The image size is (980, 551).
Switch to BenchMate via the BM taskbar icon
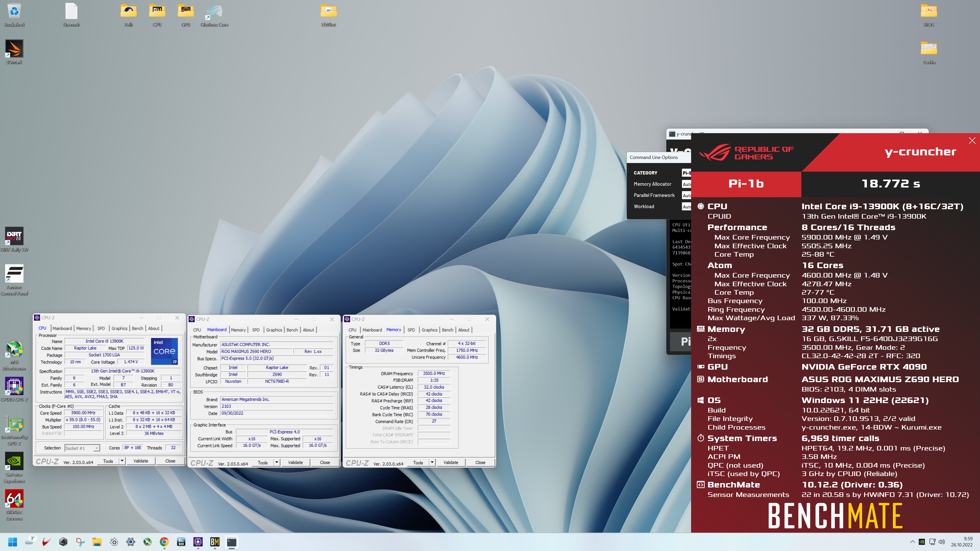[x=215, y=542]
